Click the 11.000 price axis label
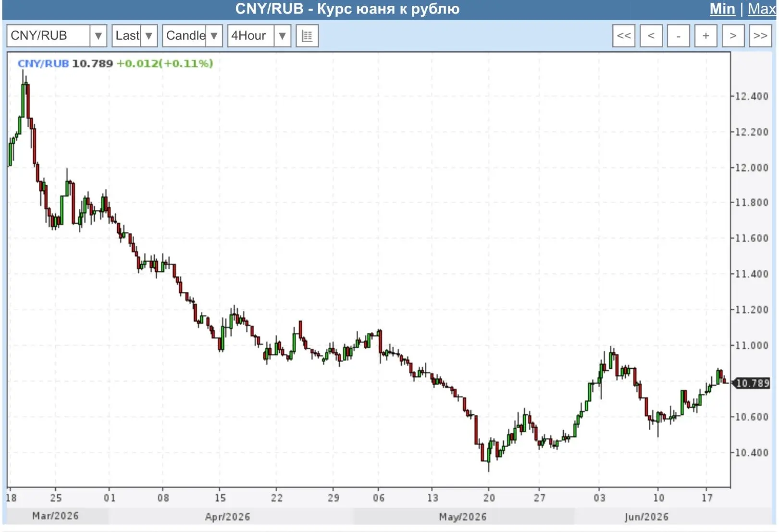The height and width of the screenshot is (532, 779). (752, 346)
